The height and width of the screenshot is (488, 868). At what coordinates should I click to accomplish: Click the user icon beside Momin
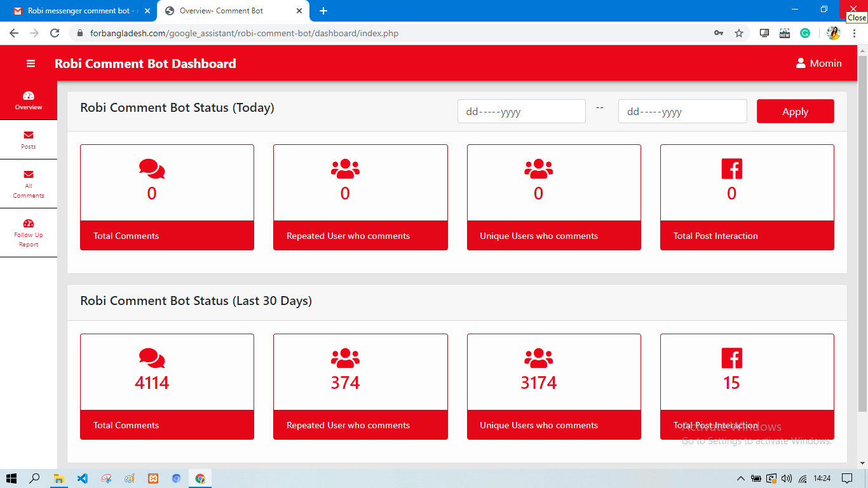(x=801, y=63)
